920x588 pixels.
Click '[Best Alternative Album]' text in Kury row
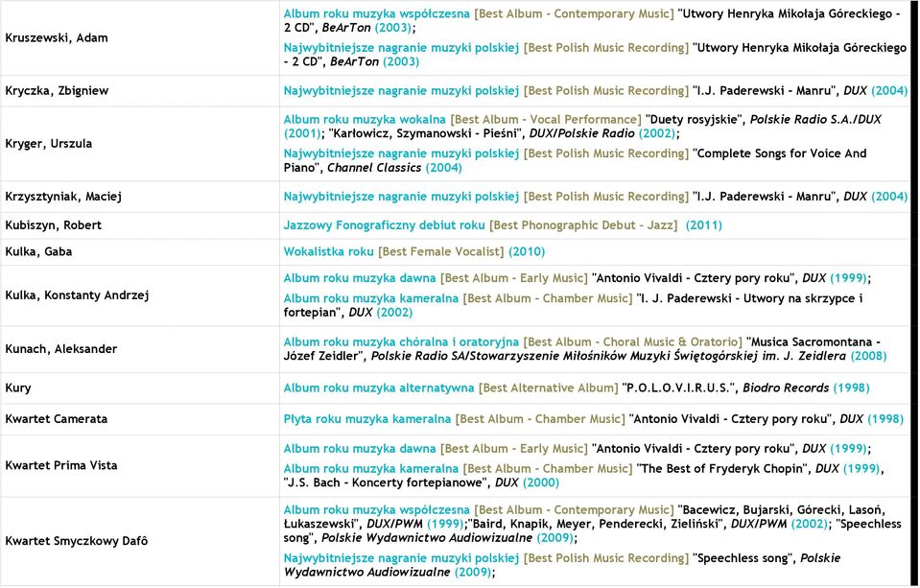pos(549,388)
